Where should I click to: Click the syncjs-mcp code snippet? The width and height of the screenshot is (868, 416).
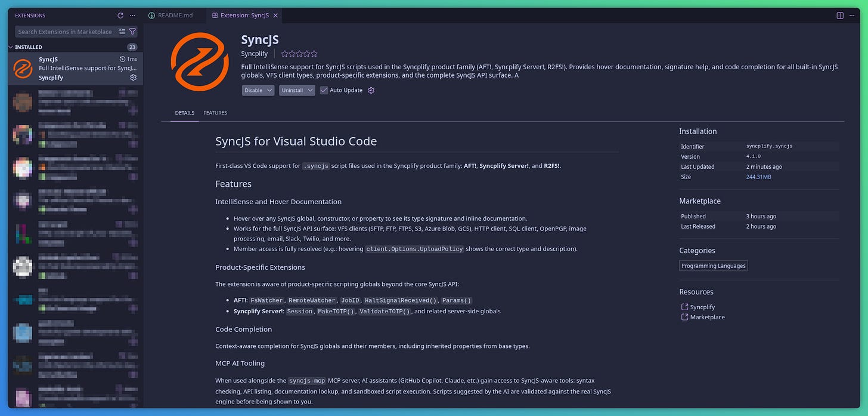[307, 381]
